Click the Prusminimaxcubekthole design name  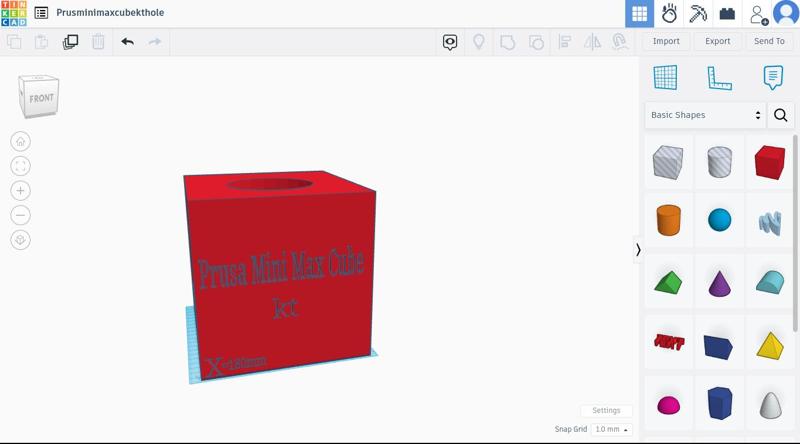point(110,13)
